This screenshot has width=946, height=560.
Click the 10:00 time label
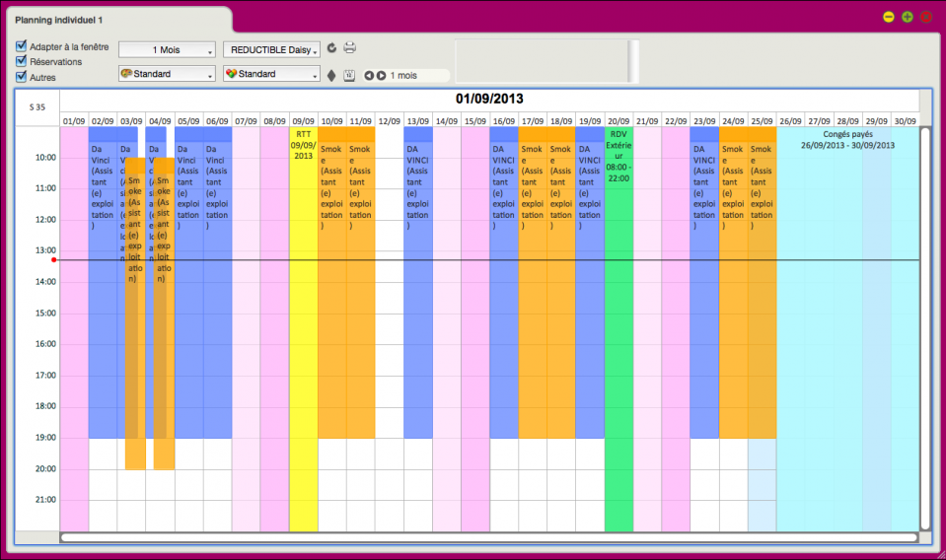45,158
